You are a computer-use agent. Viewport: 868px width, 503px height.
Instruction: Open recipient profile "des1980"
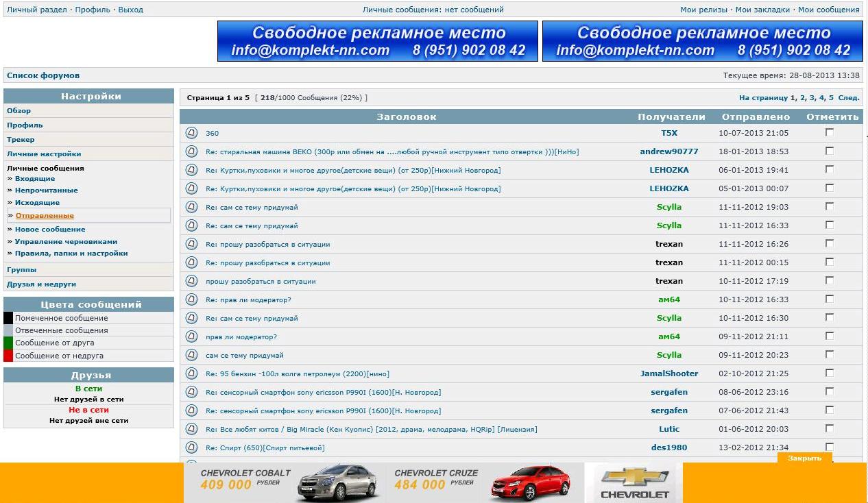tap(669, 447)
